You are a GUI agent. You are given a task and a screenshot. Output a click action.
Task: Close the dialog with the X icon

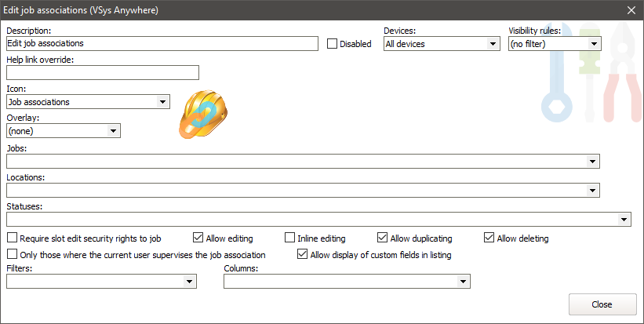pos(631,9)
